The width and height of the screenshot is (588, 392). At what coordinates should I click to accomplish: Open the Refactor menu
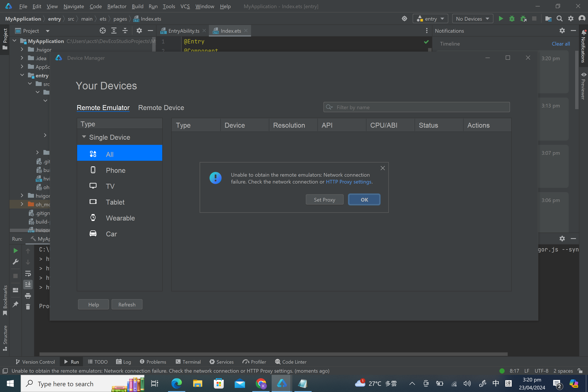(116, 6)
